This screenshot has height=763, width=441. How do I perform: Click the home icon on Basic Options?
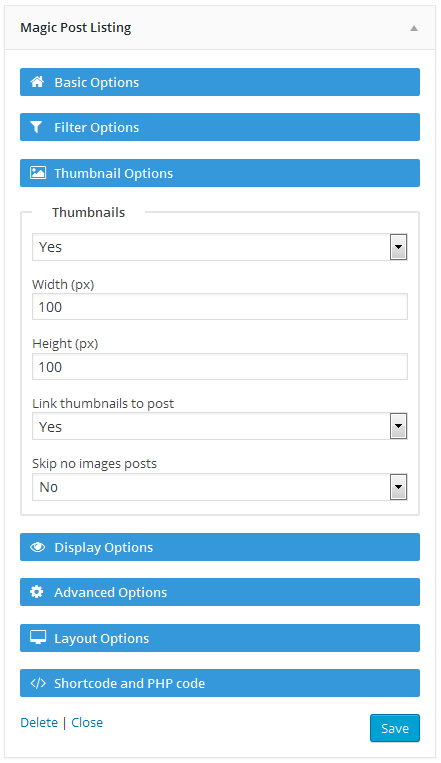(x=37, y=82)
